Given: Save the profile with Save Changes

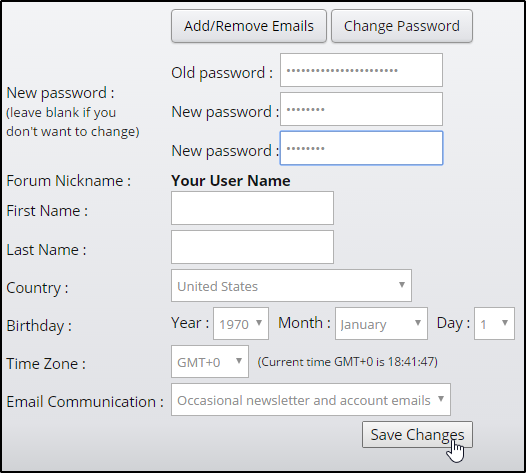Looking at the screenshot, I should (417, 434).
